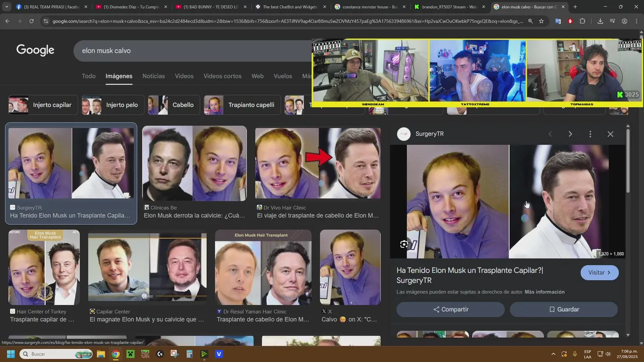Open Chrome three-dot menu
The height and width of the screenshot is (362, 644).
pyautogui.click(x=636, y=21)
